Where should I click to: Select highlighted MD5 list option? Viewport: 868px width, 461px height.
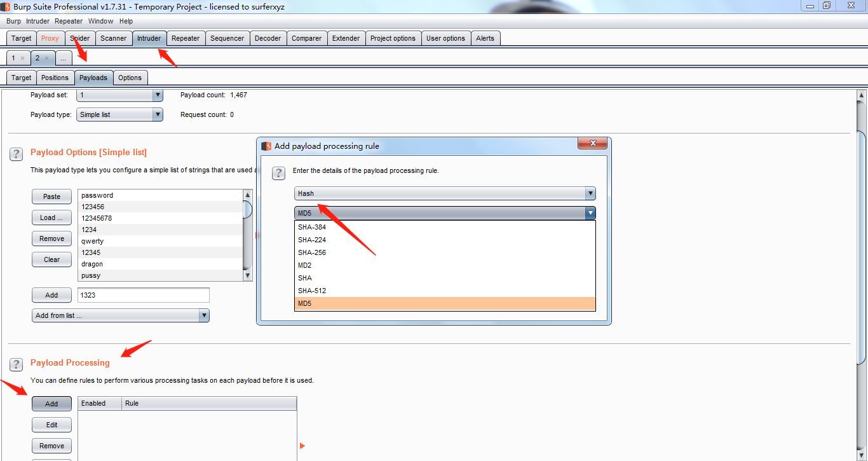tap(445, 303)
